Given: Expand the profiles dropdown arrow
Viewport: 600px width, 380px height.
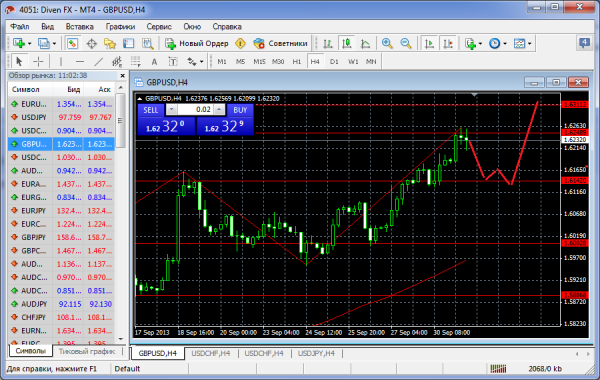Looking at the screenshot, I should tap(54, 44).
